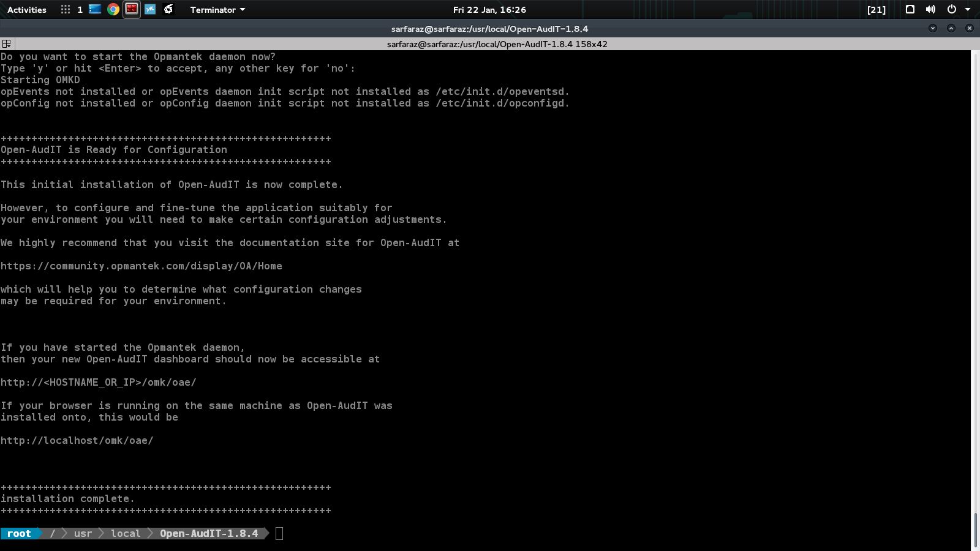Open the terminal grouping menu icon
Image resolution: width=980 pixels, height=551 pixels.
(7, 44)
